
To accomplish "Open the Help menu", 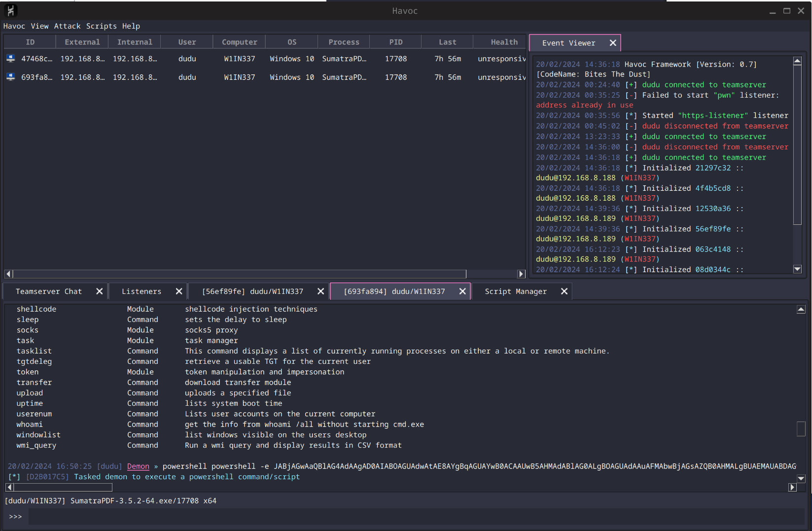I will 131,26.
